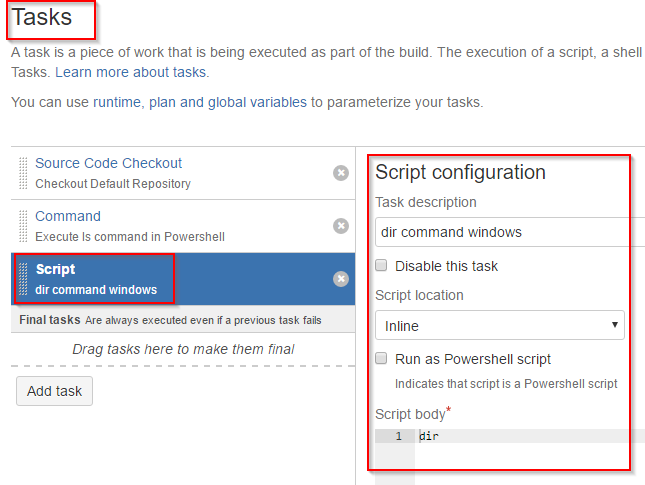Click the final tasks drop area
645x485 pixels.
point(183,349)
